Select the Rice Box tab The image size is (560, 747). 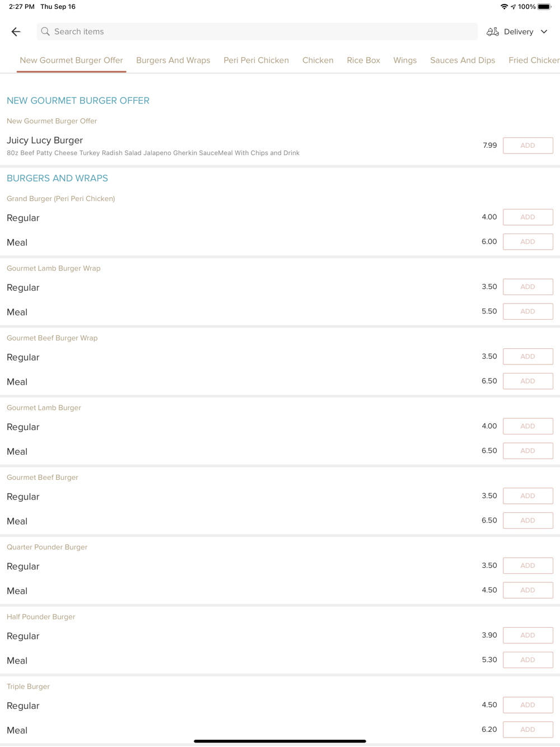point(363,60)
